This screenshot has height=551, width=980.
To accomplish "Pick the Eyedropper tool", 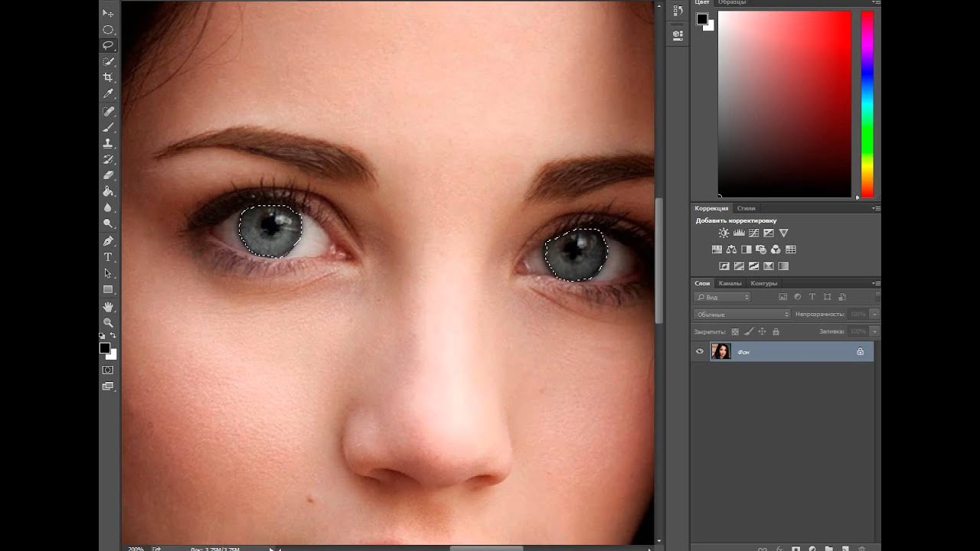I will [108, 93].
